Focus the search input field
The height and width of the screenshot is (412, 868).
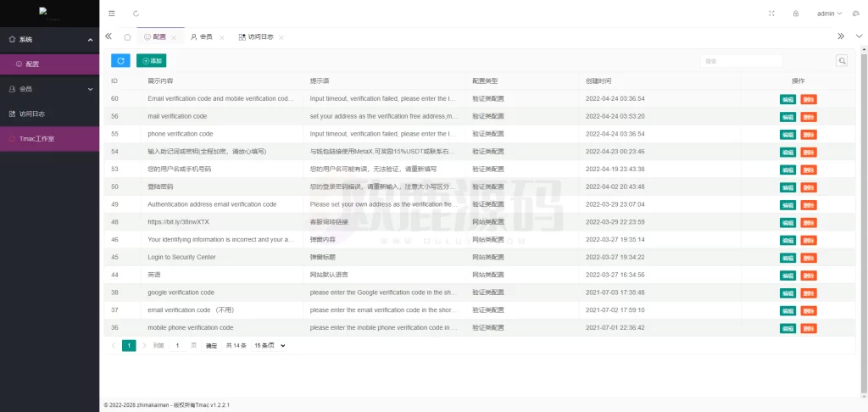click(x=742, y=61)
